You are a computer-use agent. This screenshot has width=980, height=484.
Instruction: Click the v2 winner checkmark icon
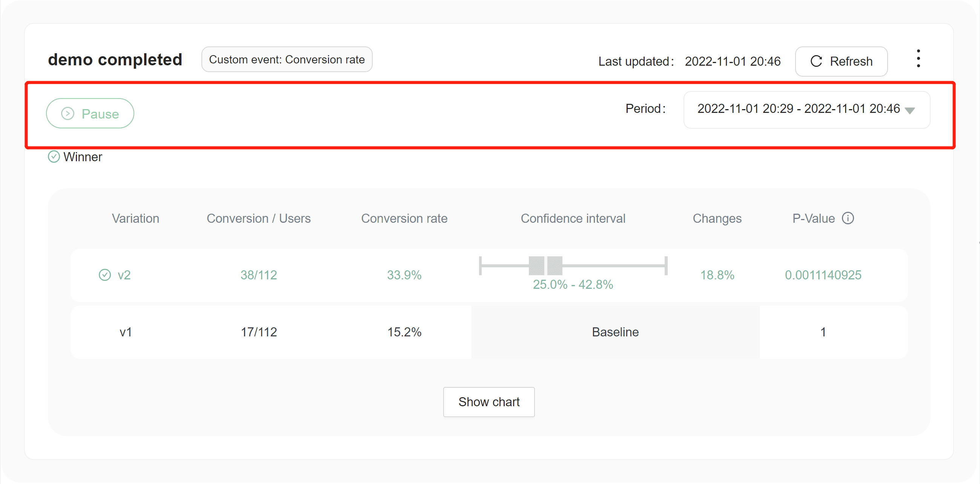pyautogui.click(x=104, y=274)
